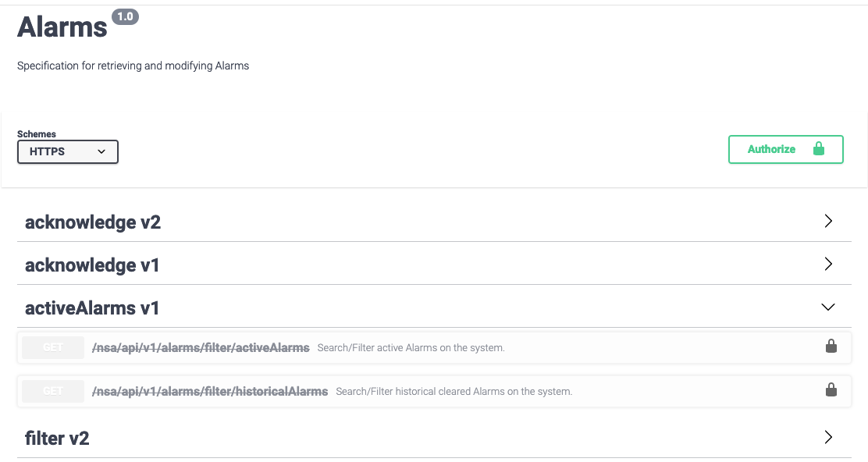Open the /nsa/api/v1/alarms/filter/historicalAlarms path
Screen dimensions: 868x462
tap(210, 391)
